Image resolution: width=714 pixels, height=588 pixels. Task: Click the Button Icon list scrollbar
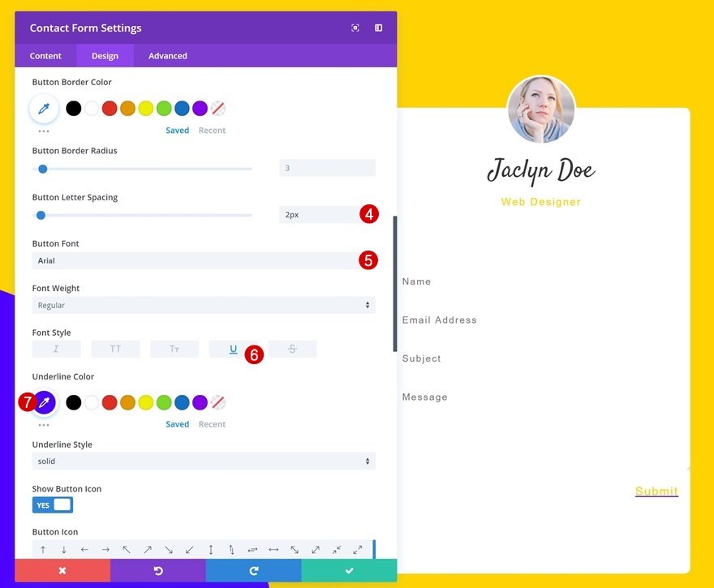[x=374, y=549]
